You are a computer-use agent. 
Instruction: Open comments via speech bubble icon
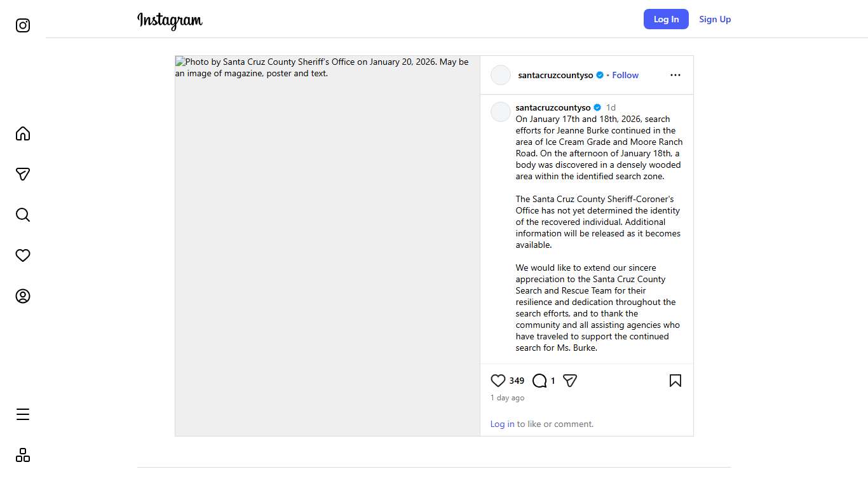pyautogui.click(x=539, y=381)
